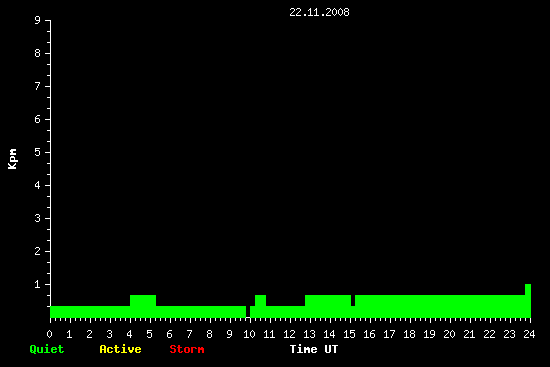Click the 5 mark on Kpm axis
This screenshot has width=550, height=367.
(x=38, y=152)
